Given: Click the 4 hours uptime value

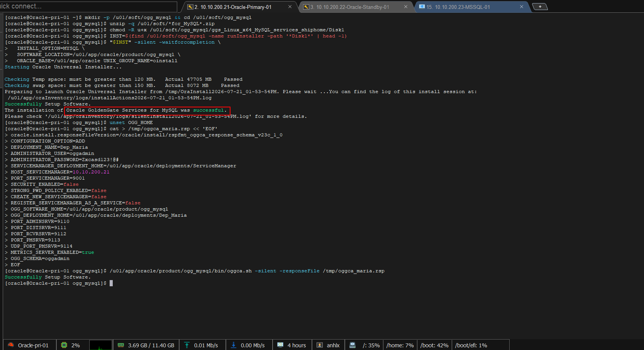Looking at the screenshot, I should pyautogui.click(x=297, y=345).
